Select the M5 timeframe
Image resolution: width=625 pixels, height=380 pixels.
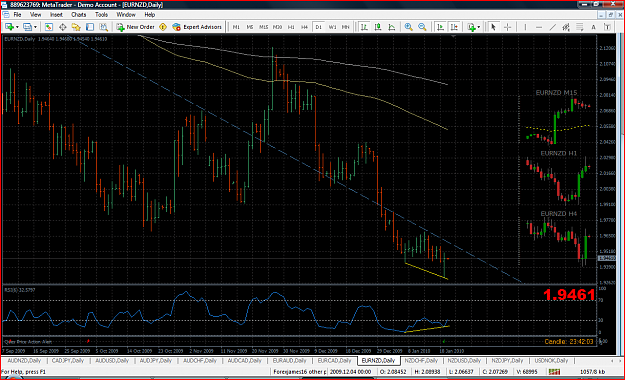click(250, 27)
